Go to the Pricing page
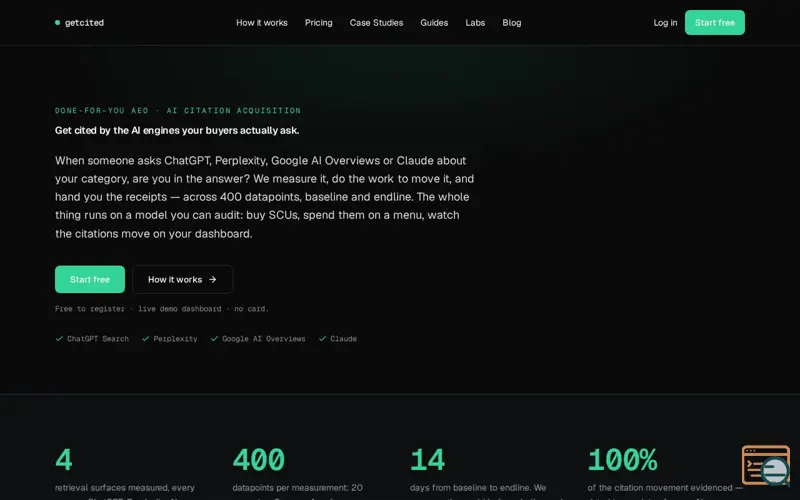800x500 pixels. point(318,22)
